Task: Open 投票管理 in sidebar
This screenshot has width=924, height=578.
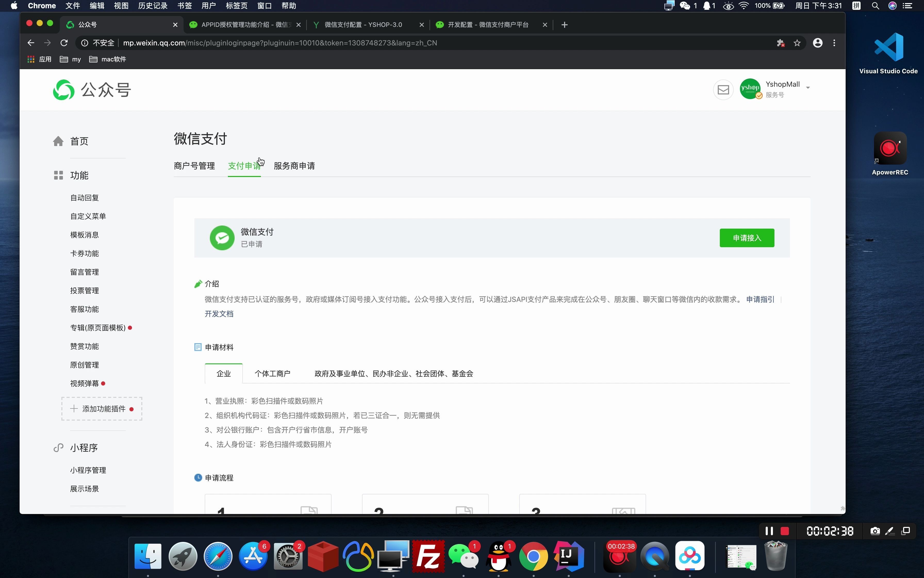Action: (84, 291)
